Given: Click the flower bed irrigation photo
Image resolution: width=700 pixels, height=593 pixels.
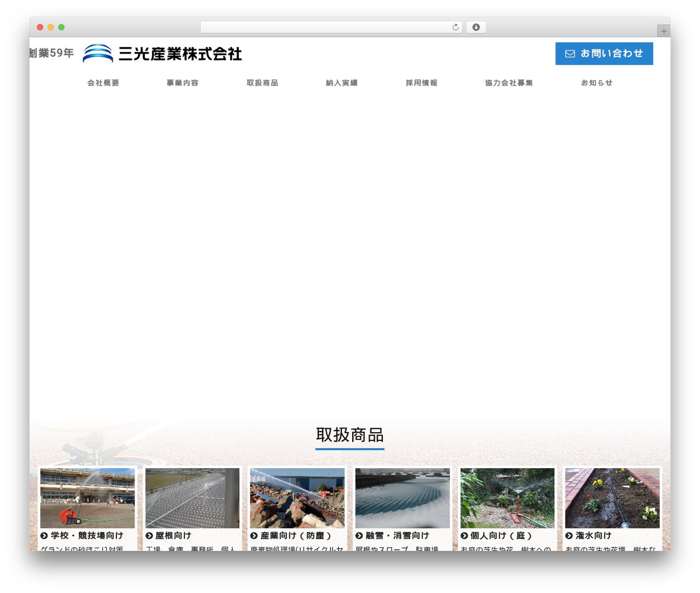Looking at the screenshot, I should tap(612, 498).
